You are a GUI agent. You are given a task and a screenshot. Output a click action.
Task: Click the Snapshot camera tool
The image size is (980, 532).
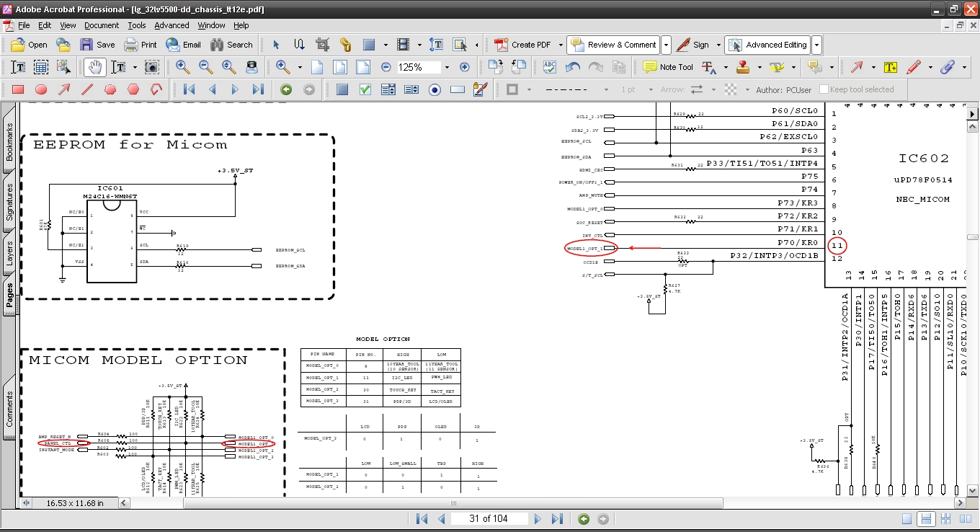click(152, 67)
